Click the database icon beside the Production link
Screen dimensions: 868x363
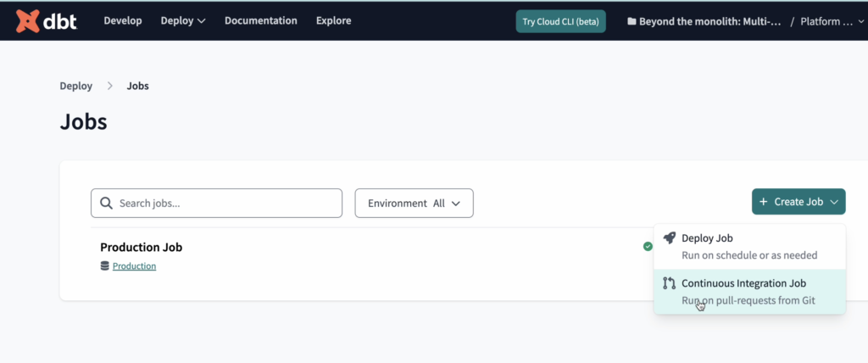coord(105,266)
